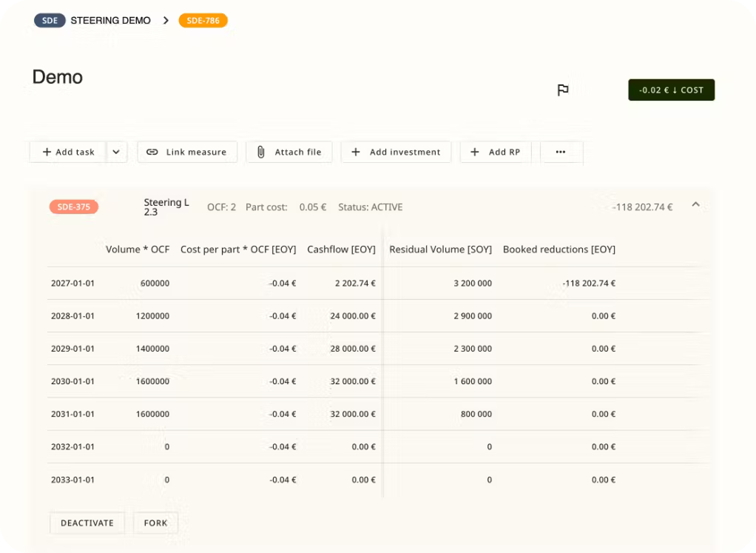Click volume 600000 in 2027 row
Viewport: 756px width, 553px height.
tap(155, 284)
